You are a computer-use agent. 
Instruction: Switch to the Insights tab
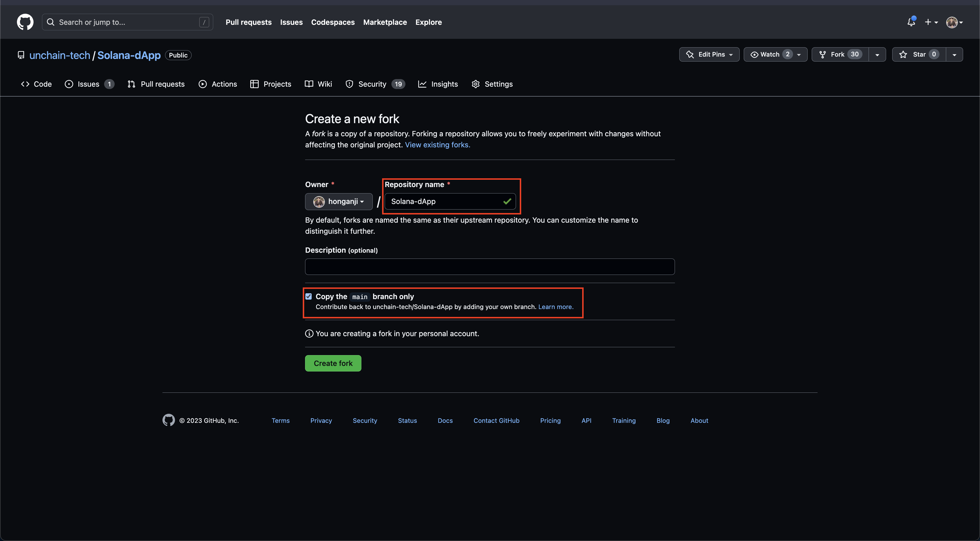coord(438,84)
